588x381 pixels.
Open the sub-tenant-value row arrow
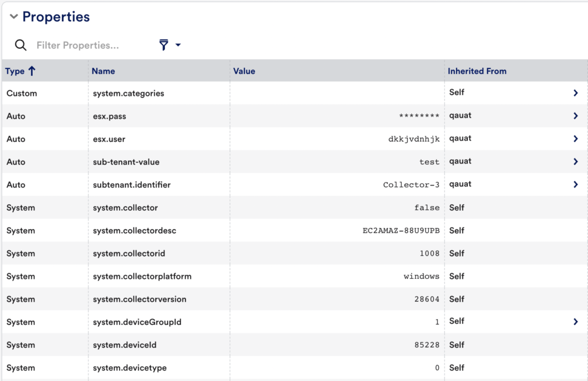575,161
